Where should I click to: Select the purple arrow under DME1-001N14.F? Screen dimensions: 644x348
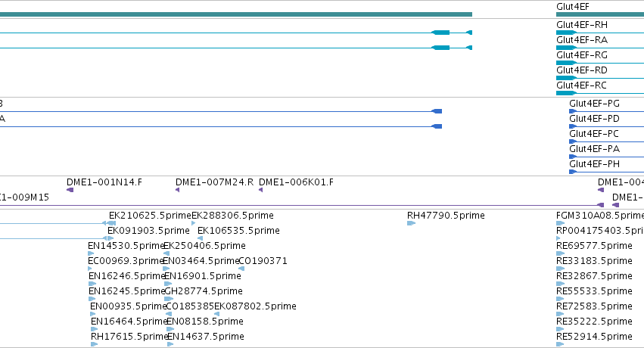[x=70, y=190]
